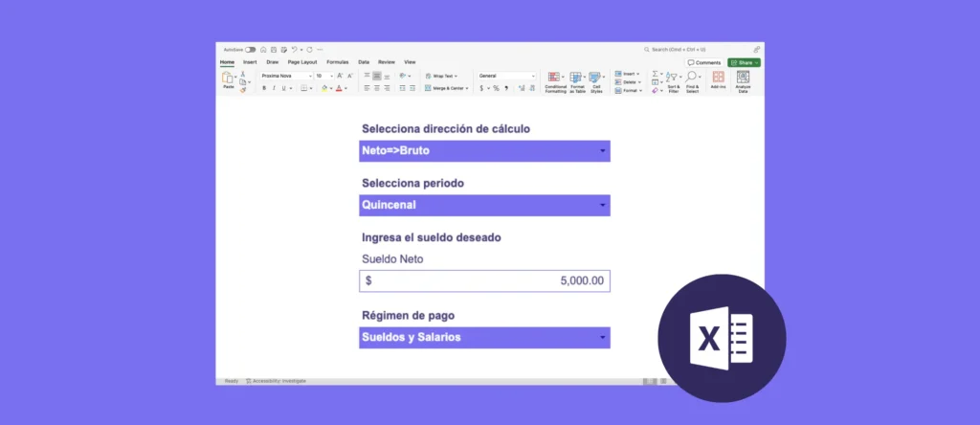Click the Search field in the title bar
The image size is (980, 425).
[675, 50]
